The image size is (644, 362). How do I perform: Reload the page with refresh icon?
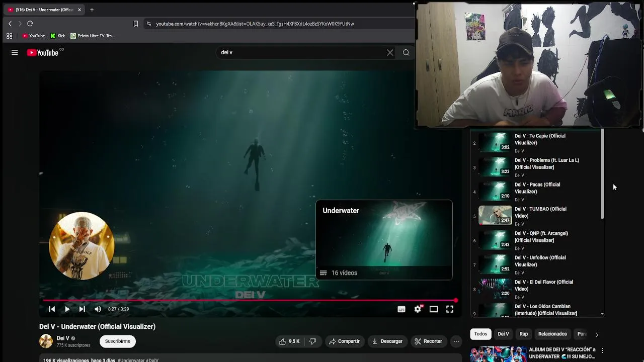pos(30,24)
